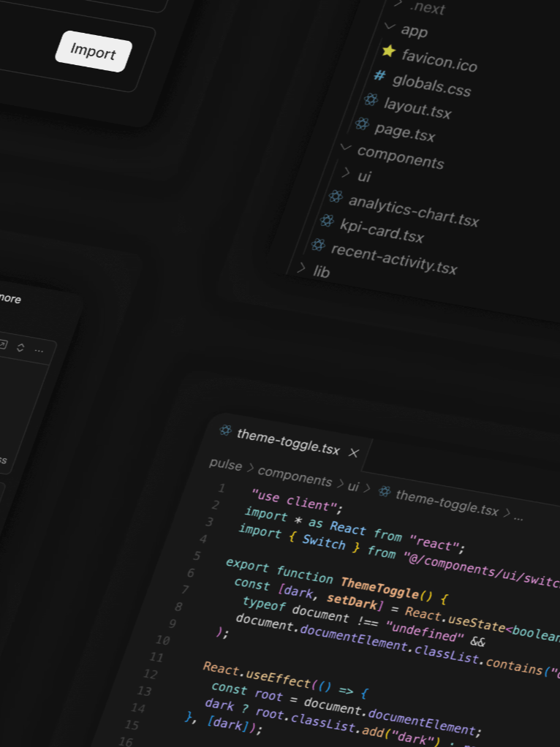Image resolution: width=560 pixels, height=747 pixels.
Task: Select the components folder label
Action: 400,157
